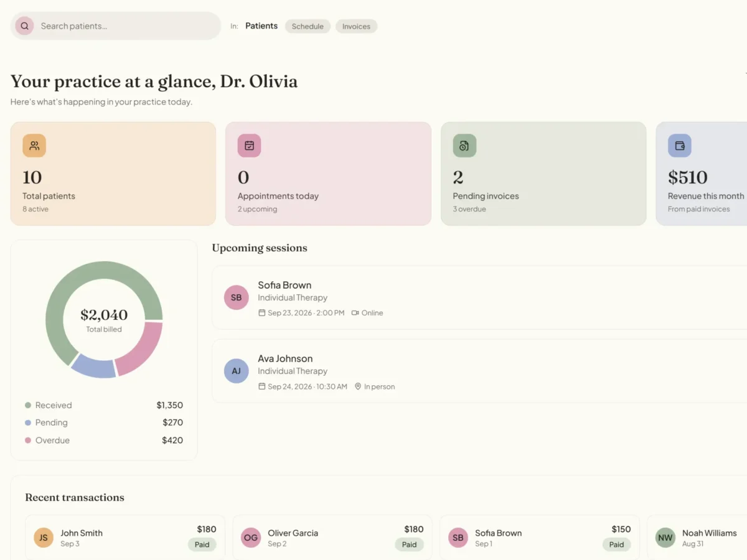Open Oliver Garcia's Sep 2 transaction
The image size is (747, 560).
pyautogui.click(x=332, y=538)
